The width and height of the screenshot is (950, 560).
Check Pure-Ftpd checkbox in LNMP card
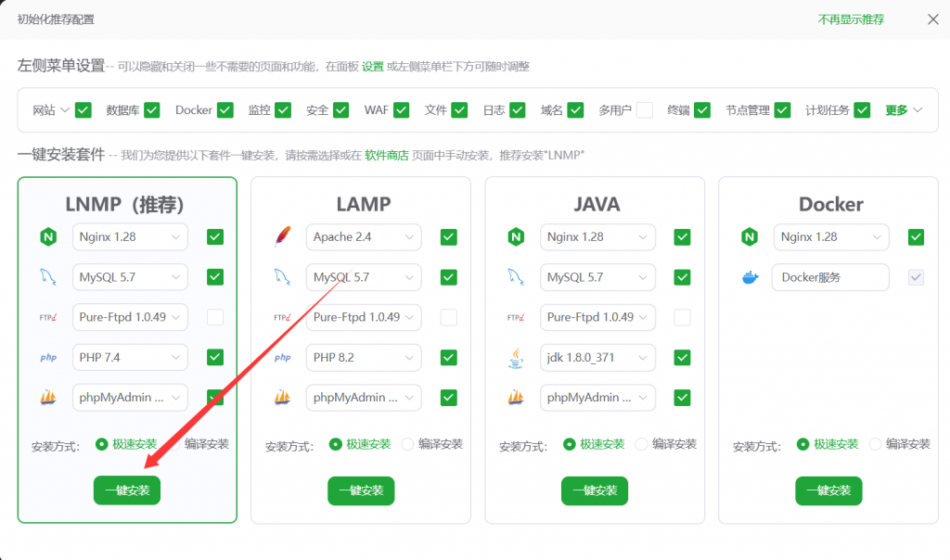click(215, 317)
